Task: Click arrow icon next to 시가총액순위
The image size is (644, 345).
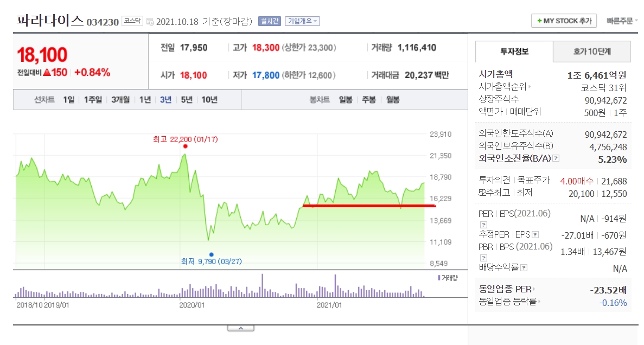Action: [x=530, y=87]
